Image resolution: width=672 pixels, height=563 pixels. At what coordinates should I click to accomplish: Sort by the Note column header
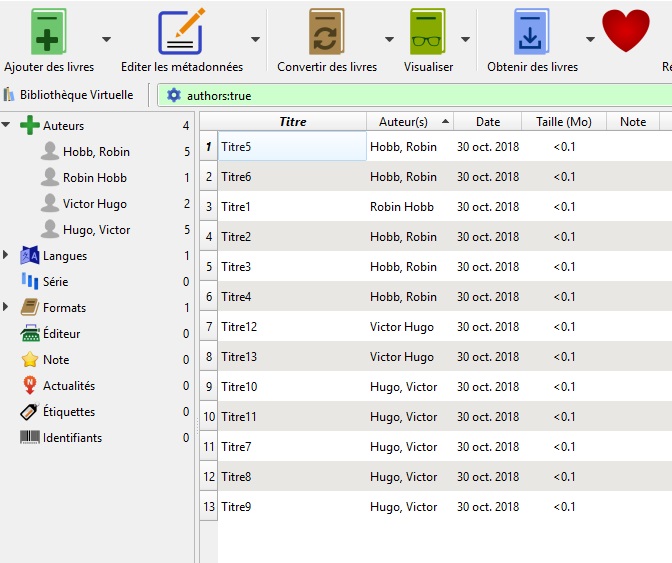click(633, 122)
